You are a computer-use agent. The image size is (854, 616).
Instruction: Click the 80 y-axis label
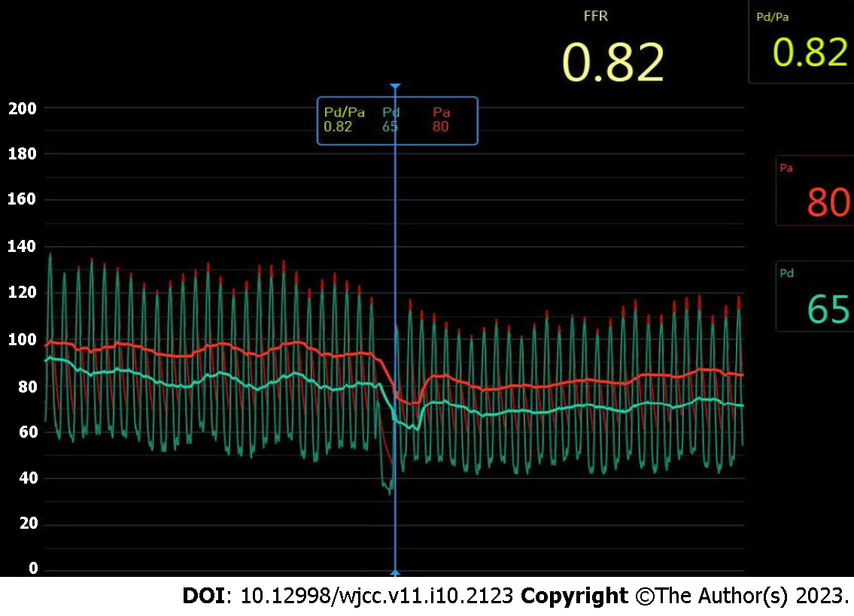click(x=28, y=387)
